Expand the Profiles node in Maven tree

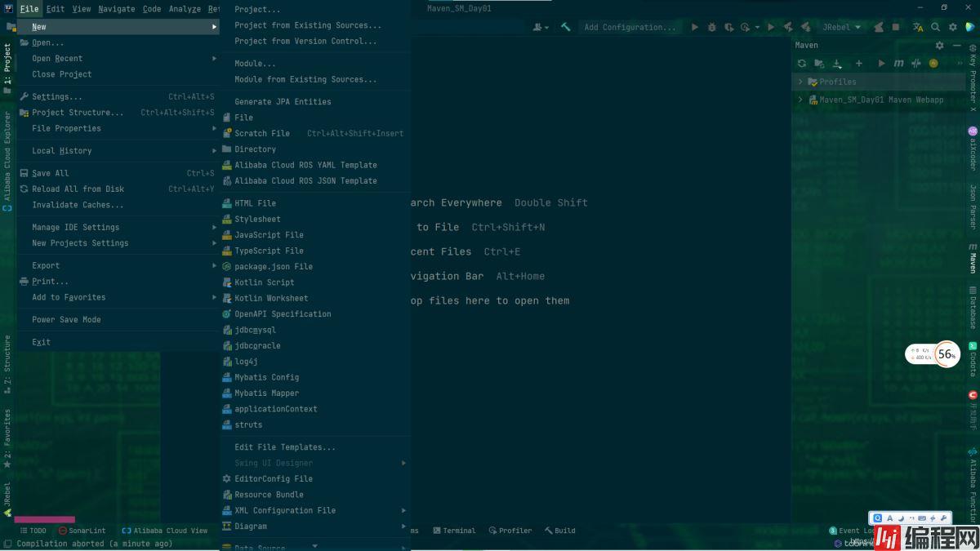tap(800, 82)
